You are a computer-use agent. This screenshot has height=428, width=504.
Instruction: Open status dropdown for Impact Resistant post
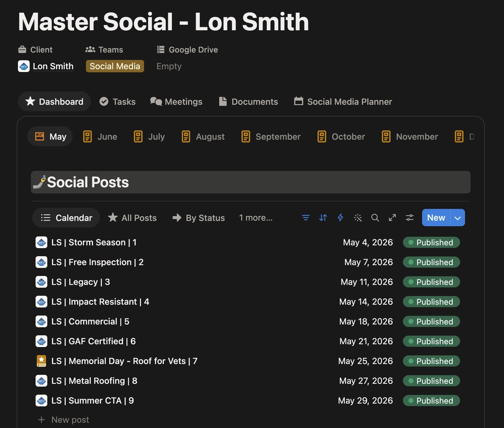431,302
